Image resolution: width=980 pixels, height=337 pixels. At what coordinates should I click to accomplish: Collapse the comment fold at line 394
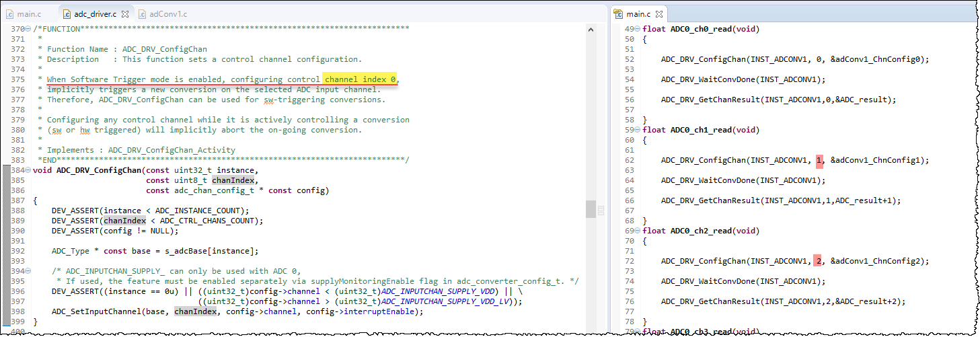pyautogui.click(x=28, y=272)
